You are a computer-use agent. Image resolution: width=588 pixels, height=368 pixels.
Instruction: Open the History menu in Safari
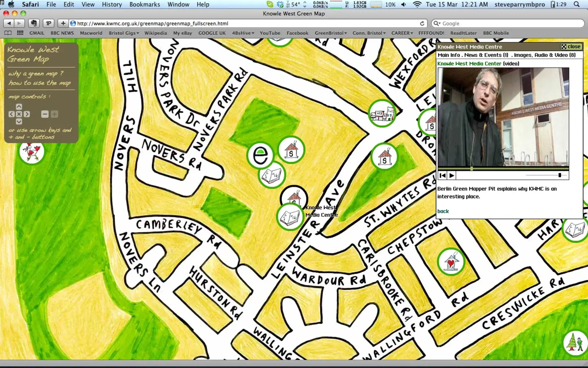[112, 4]
